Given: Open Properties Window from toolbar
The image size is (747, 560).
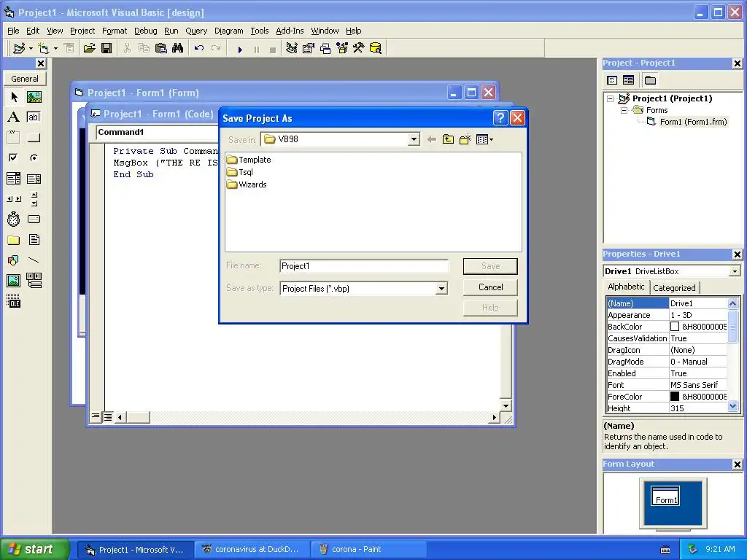Looking at the screenshot, I should pos(309,48).
